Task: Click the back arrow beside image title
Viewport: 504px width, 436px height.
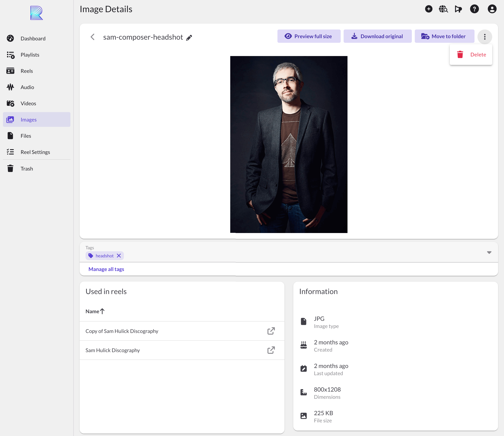Action: tap(92, 37)
